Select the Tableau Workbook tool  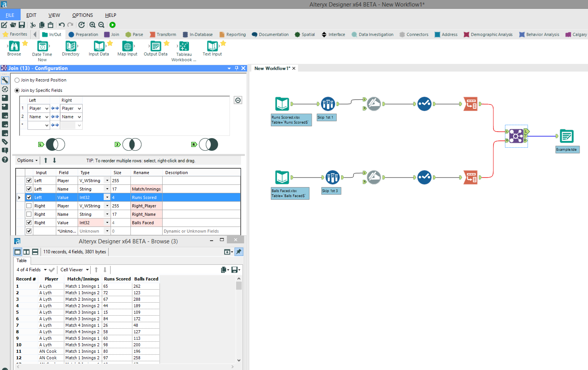tap(184, 51)
